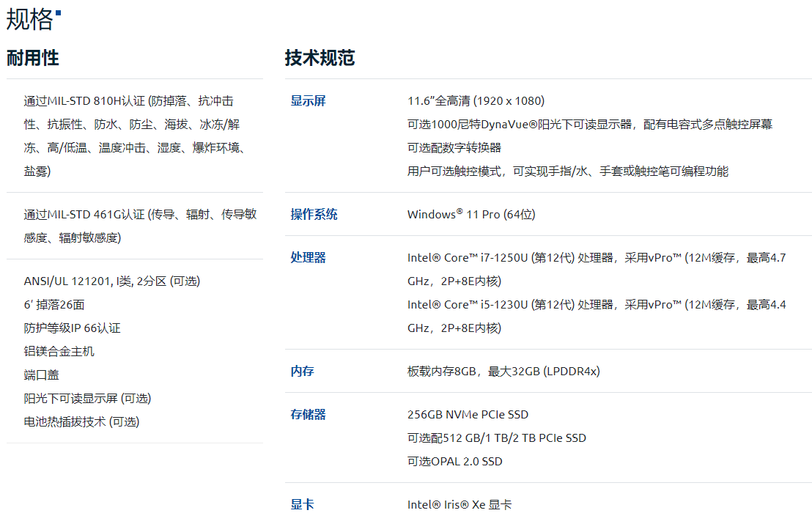
Task: Select the 耐用性 section heading
Action: (33, 58)
